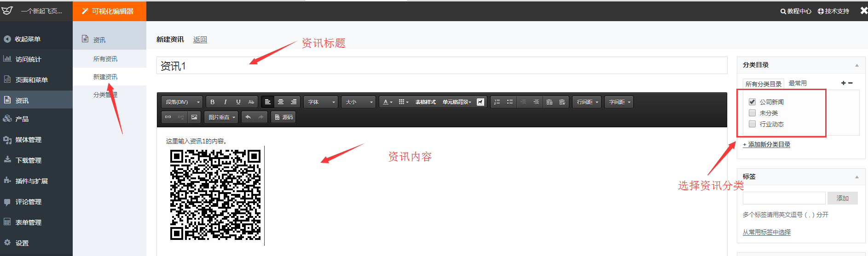Open insert table grid dropdown

point(403,102)
